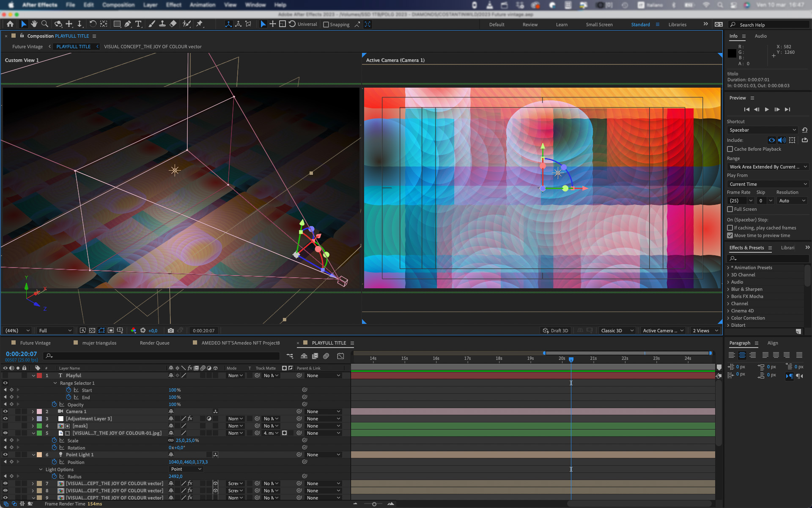
Task: Open the Animation menu
Action: pos(202,5)
